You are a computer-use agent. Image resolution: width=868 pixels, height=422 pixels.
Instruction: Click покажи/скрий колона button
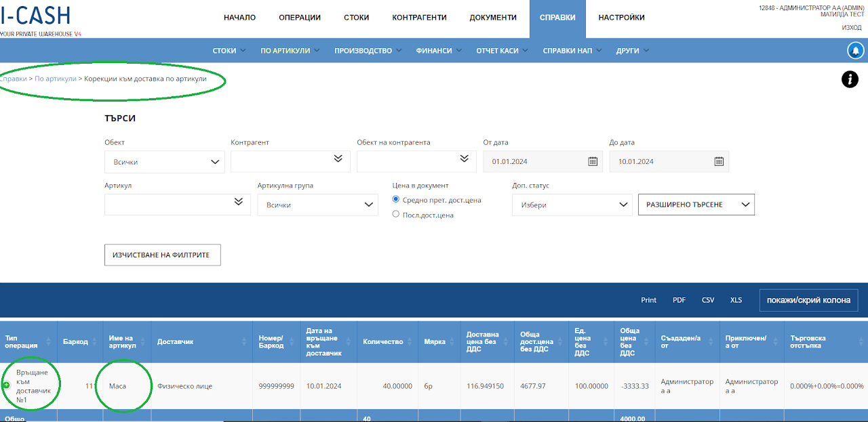click(x=808, y=300)
